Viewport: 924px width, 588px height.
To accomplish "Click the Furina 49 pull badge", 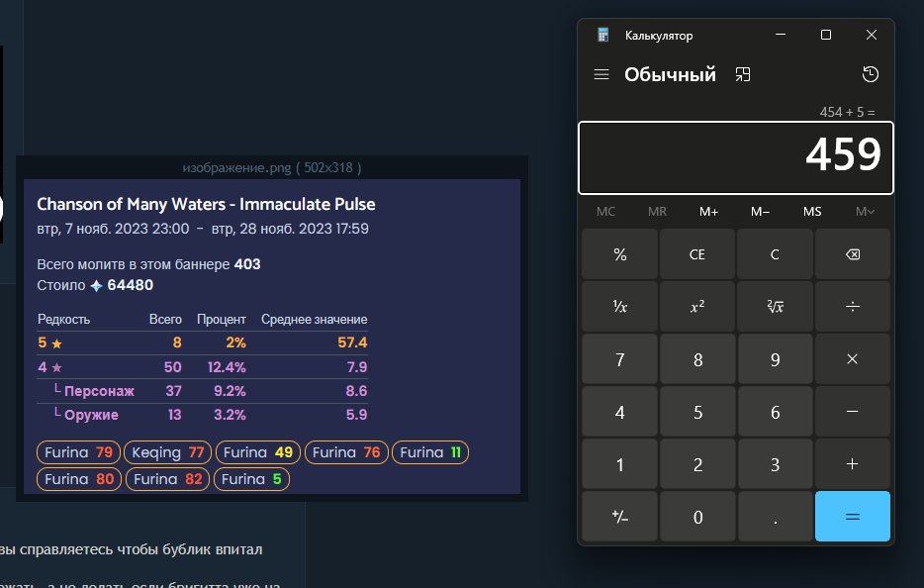I will [258, 452].
